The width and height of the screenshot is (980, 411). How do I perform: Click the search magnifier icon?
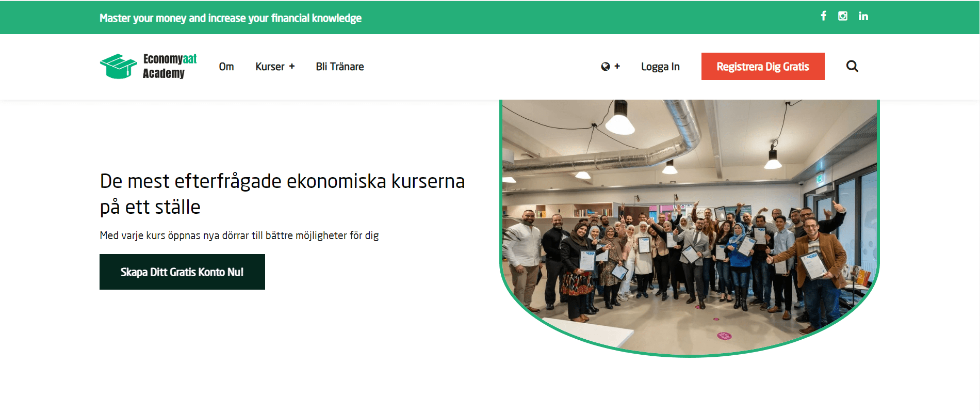click(x=852, y=66)
